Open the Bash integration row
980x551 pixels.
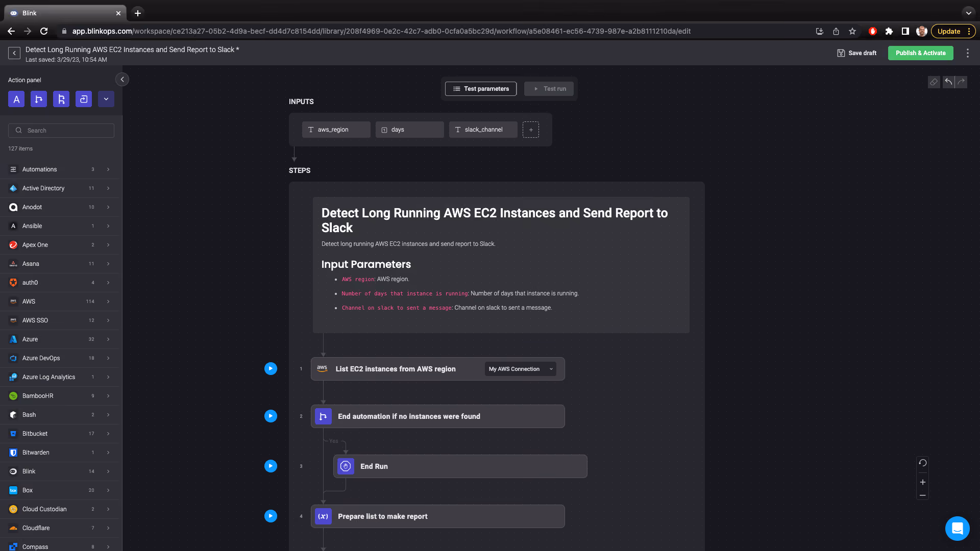[x=60, y=415]
